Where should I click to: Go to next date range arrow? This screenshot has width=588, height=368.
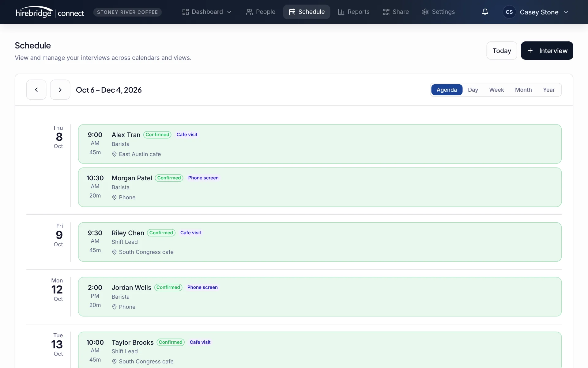pyautogui.click(x=60, y=90)
